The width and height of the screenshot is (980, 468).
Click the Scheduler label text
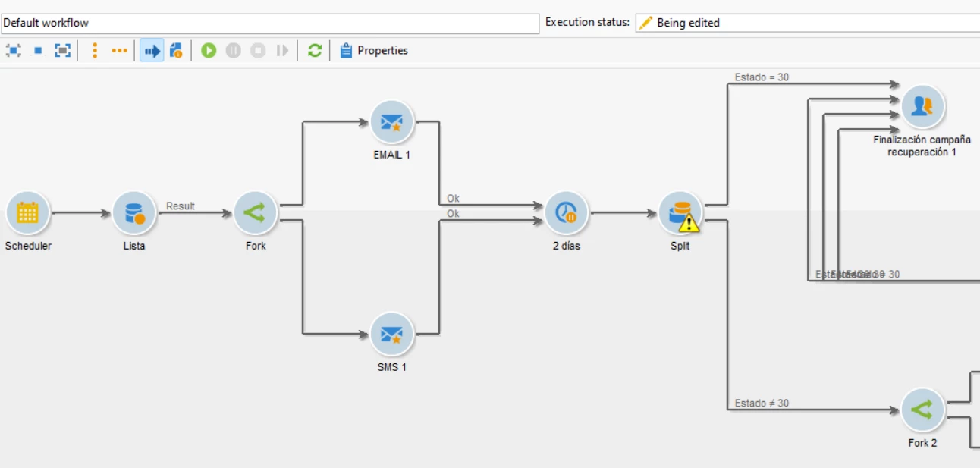[x=28, y=247]
